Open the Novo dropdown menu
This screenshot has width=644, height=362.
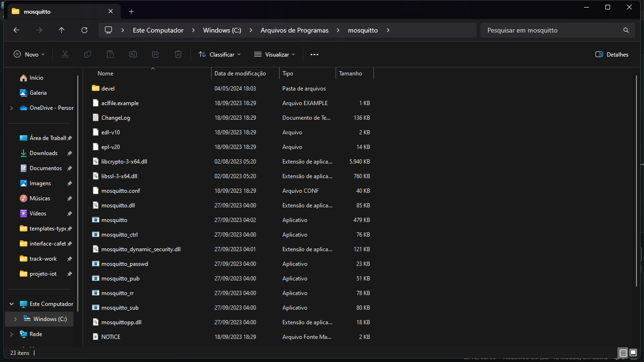coord(29,54)
